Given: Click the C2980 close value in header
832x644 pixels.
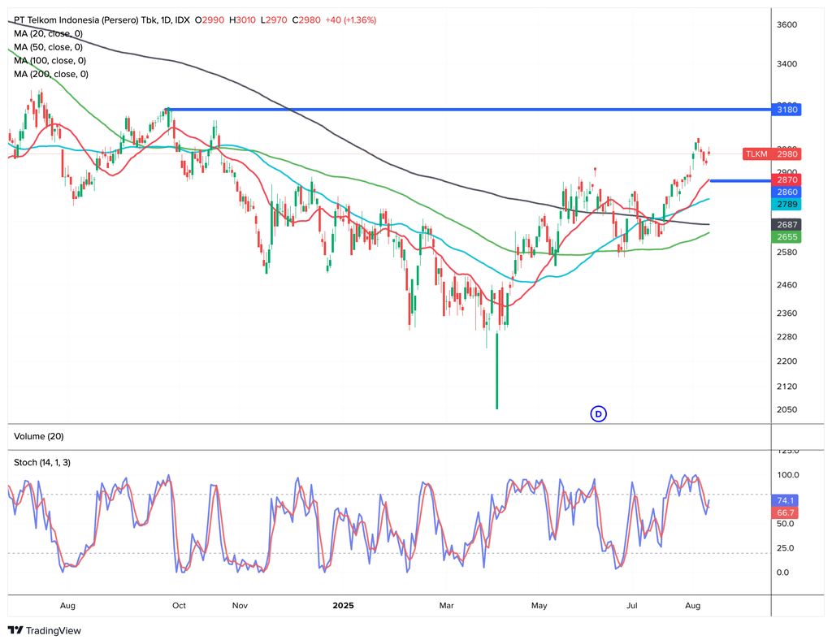Looking at the screenshot, I should [x=306, y=20].
